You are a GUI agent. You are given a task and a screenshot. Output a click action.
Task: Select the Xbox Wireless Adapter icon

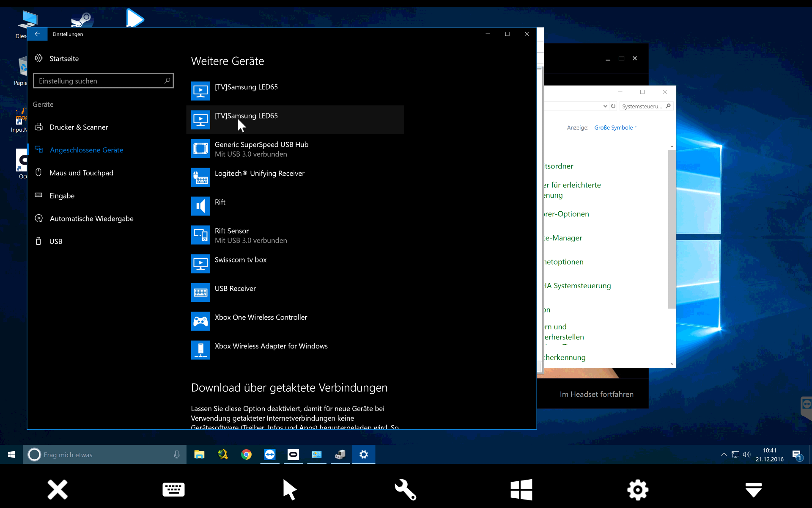tap(200, 350)
